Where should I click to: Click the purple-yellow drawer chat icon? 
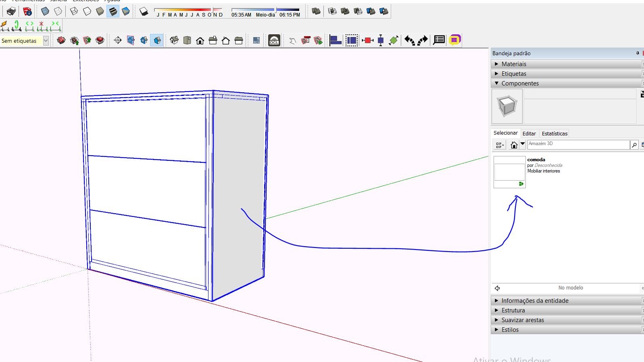[x=455, y=40]
